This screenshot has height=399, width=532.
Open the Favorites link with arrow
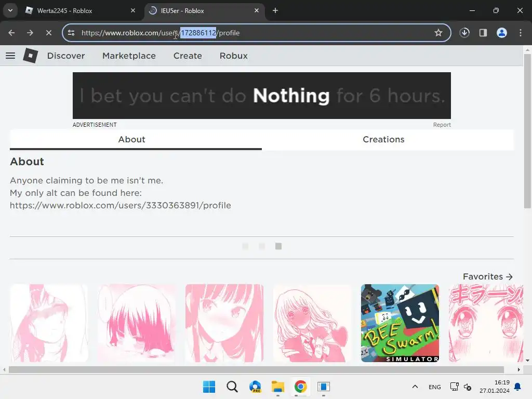pos(487,276)
